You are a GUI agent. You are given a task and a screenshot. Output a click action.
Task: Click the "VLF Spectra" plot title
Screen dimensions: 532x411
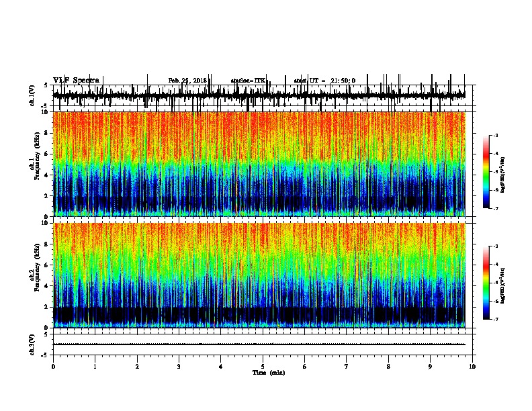click(76, 81)
